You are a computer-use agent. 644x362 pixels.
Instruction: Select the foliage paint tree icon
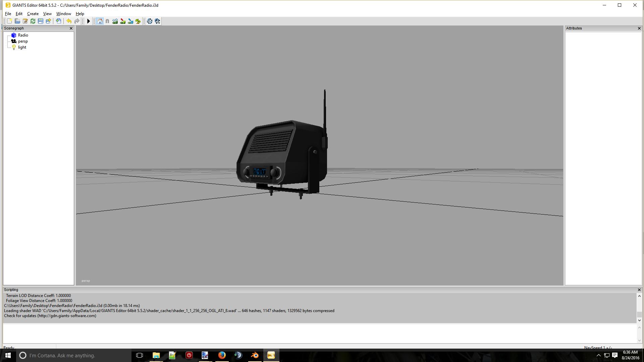click(138, 21)
